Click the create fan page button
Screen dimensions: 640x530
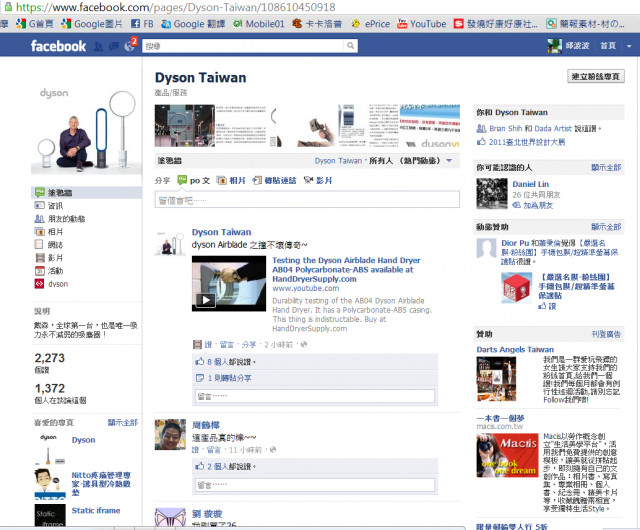click(596, 76)
